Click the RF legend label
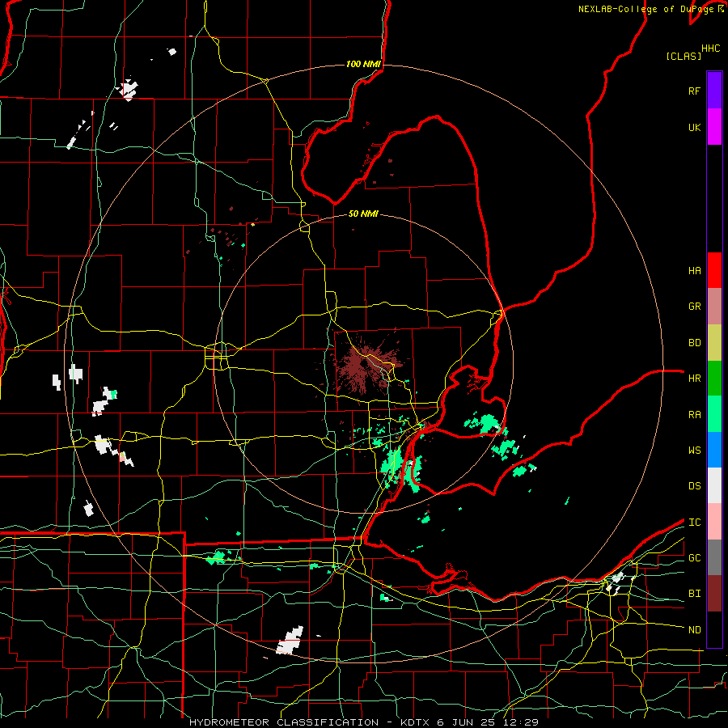The width and height of the screenshot is (728, 728). (694, 91)
